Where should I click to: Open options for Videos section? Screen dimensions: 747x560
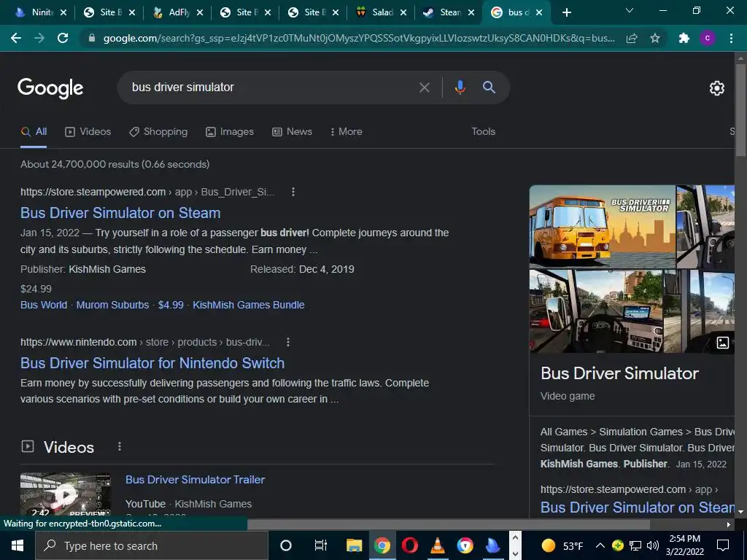120,446
